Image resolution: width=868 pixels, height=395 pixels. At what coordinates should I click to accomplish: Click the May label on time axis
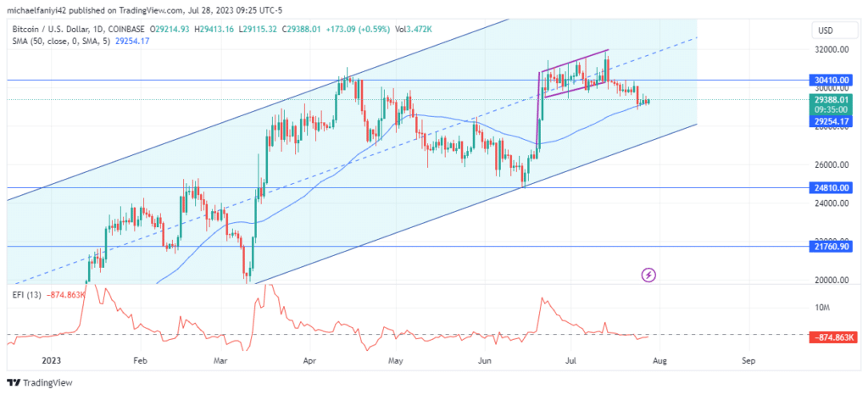395,361
